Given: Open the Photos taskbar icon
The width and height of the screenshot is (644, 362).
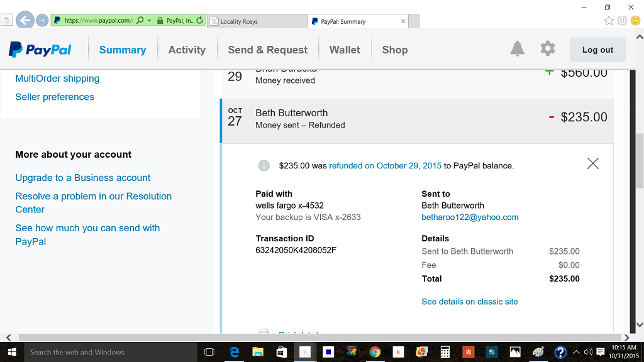Looking at the screenshot, I should (515, 352).
